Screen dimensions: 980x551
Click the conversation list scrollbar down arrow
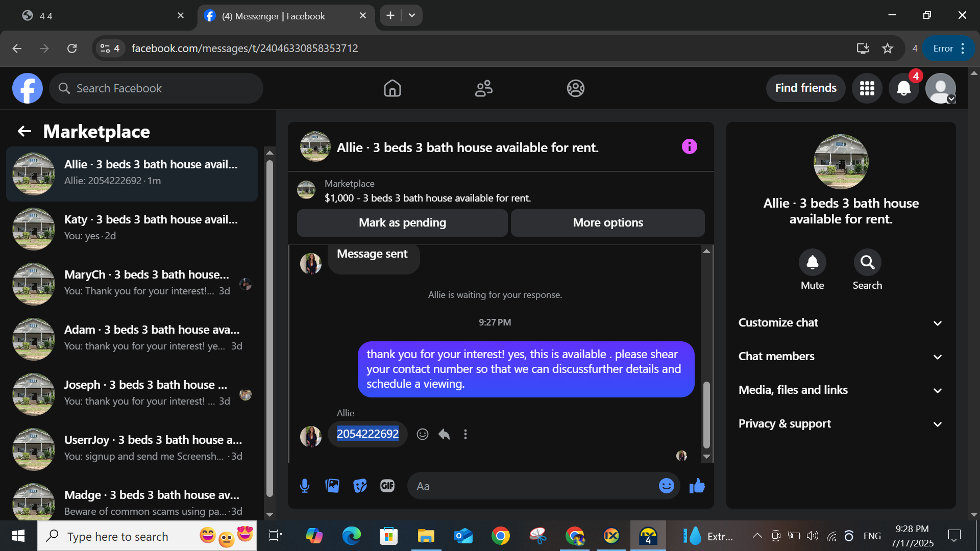pyautogui.click(x=270, y=515)
